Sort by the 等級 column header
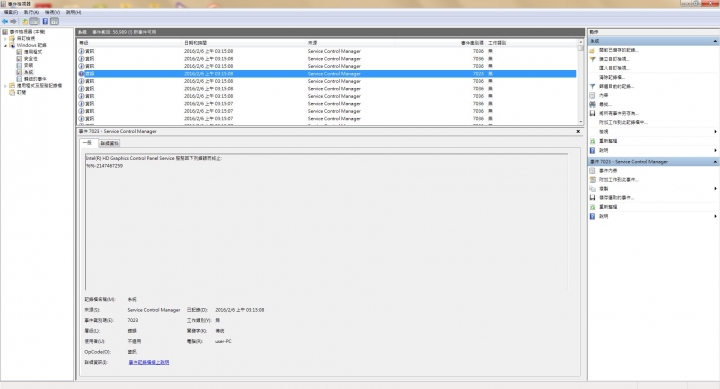This screenshot has height=389, width=720. pyautogui.click(x=129, y=43)
